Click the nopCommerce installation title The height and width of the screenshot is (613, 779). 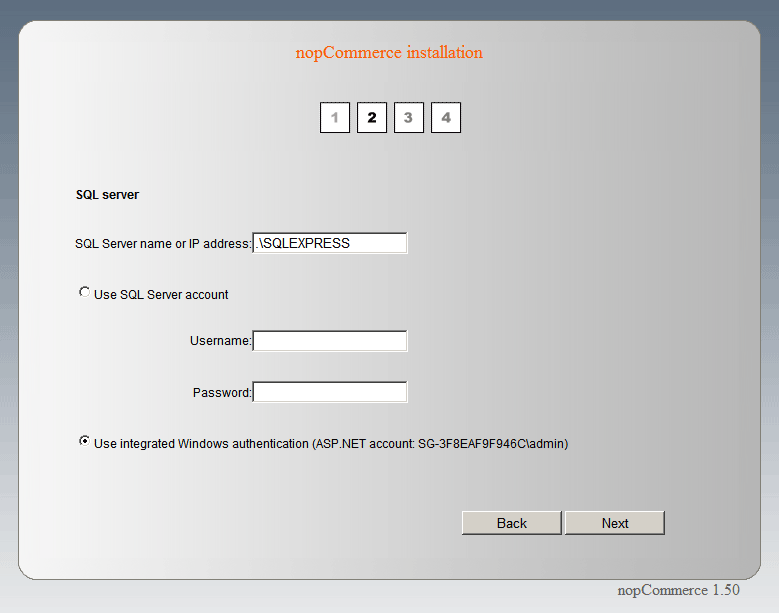click(389, 52)
